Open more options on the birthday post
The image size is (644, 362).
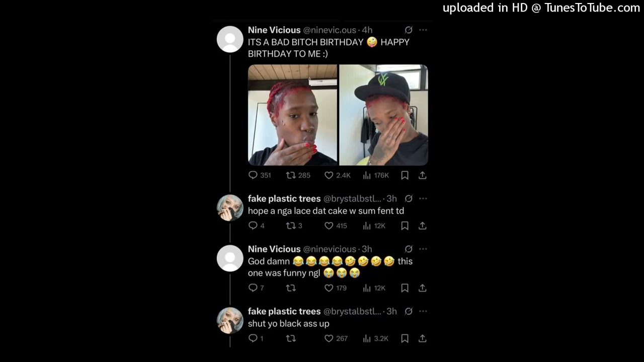(x=423, y=30)
